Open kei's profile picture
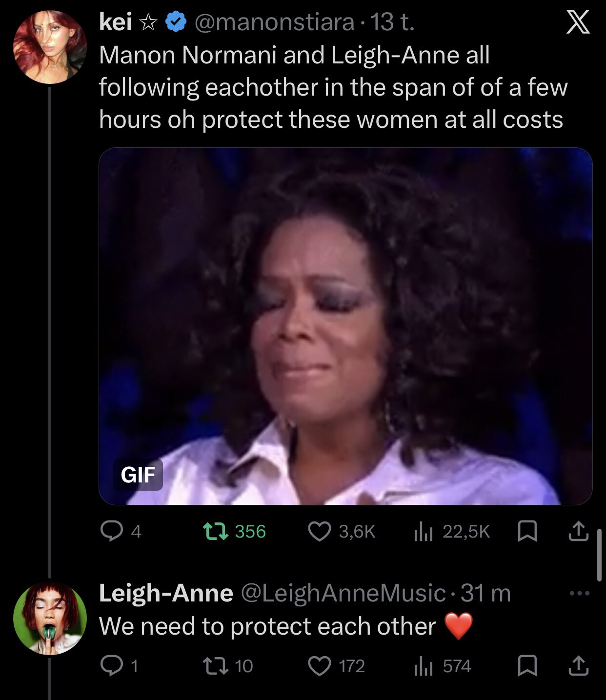 tap(50, 47)
